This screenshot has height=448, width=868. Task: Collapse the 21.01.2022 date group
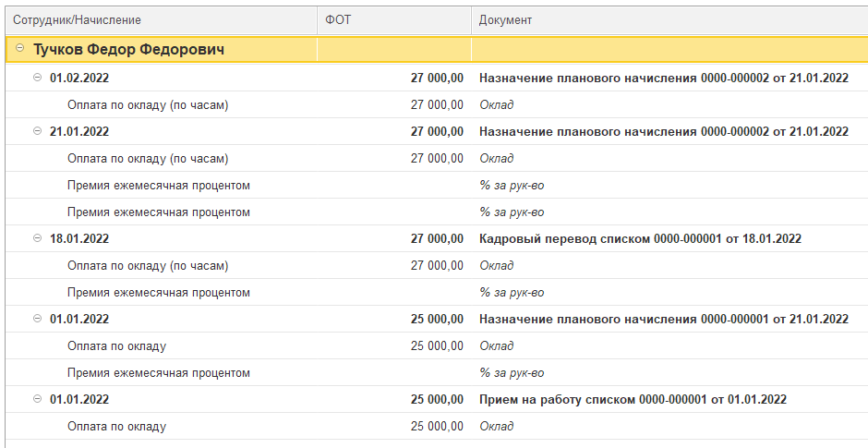(38, 132)
